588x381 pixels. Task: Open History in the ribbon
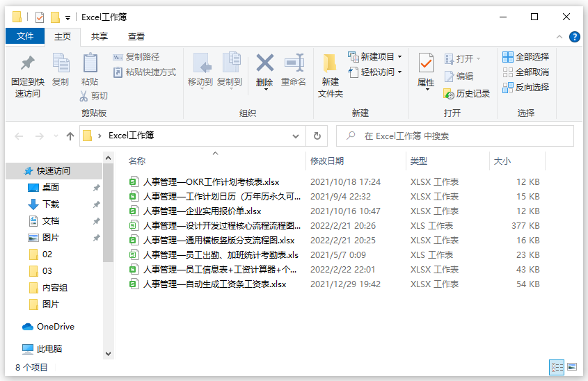pyautogui.click(x=467, y=94)
